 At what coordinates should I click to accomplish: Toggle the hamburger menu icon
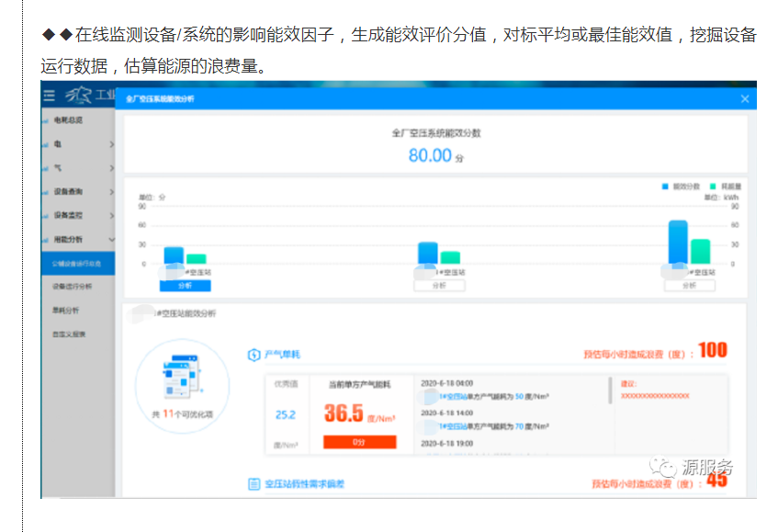50,95
